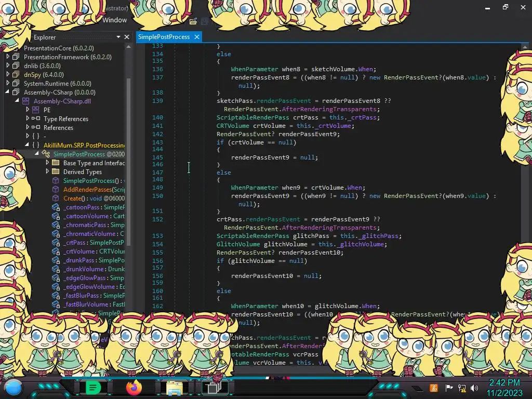Click the assembly tree vertical scrollbar thumb
This screenshot has height=399, width=532.
[x=129, y=161]
